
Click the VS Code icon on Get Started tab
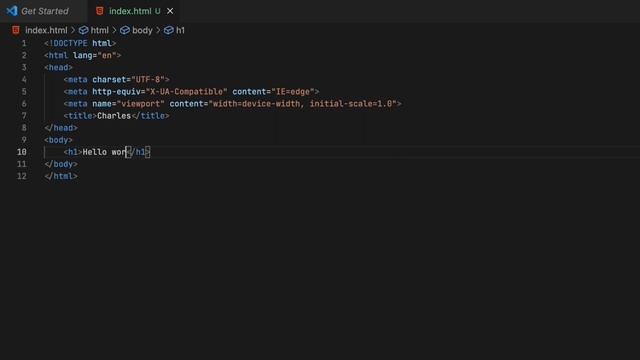[12, 11]
